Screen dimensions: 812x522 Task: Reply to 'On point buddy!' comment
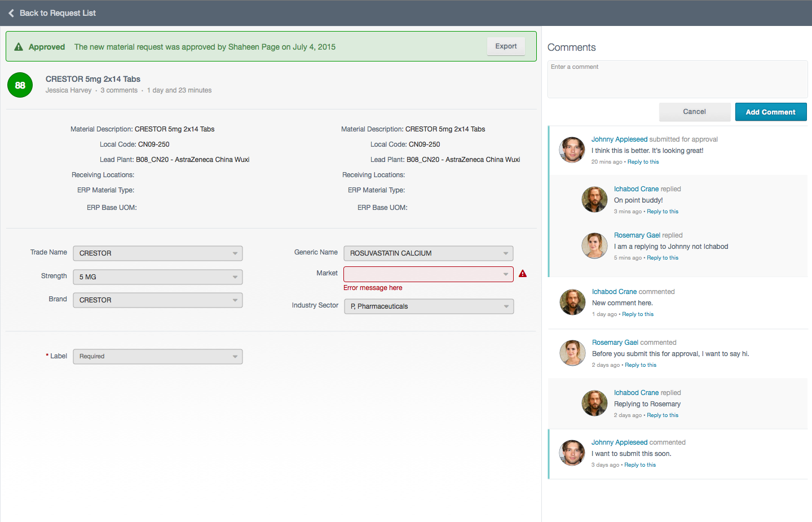663,212
